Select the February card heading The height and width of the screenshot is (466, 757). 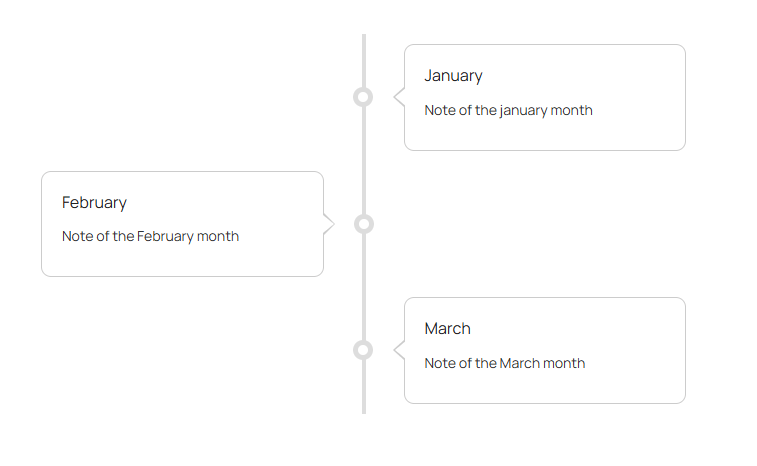coord(94,203)
